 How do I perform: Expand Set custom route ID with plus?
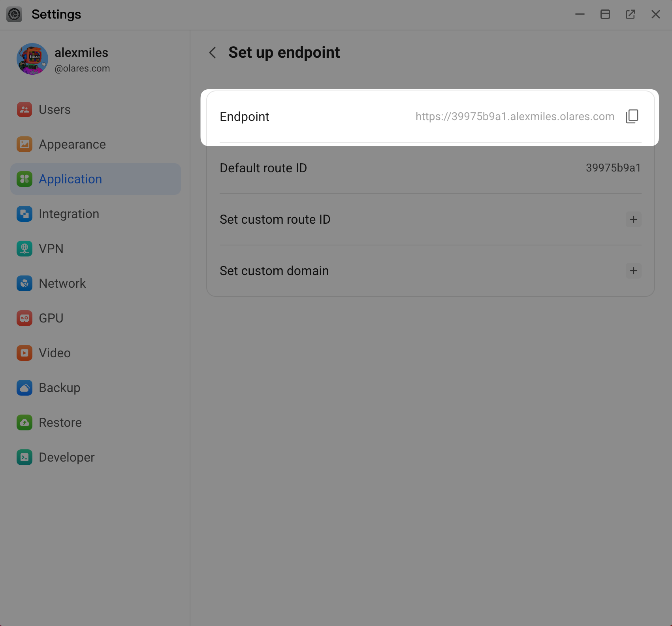coord(634,219)
